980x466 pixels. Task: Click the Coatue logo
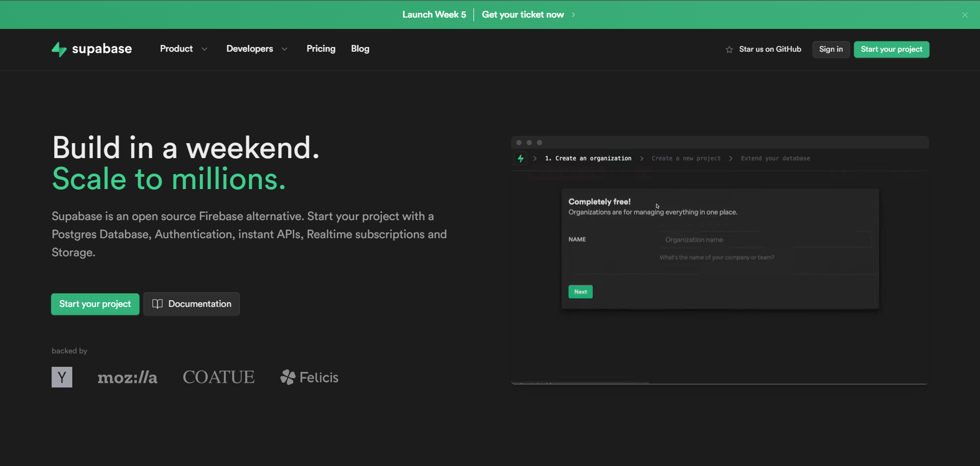click(x=218, y=377)
